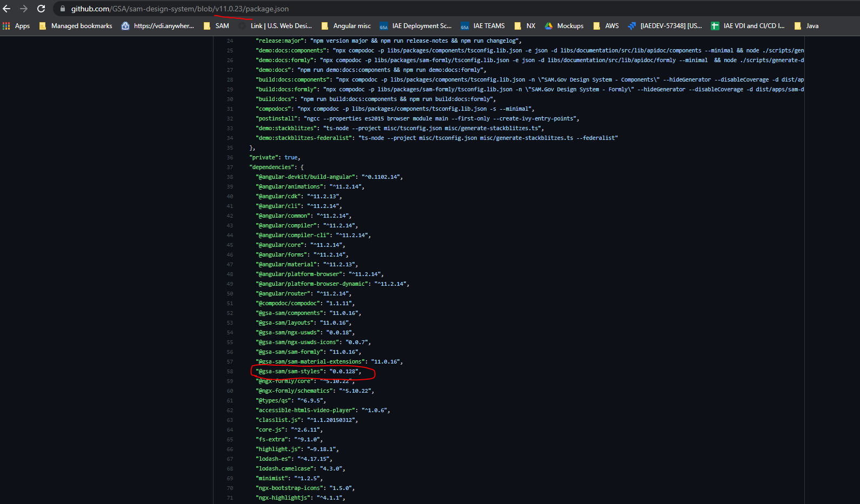Click the "@ngx-formly/schematics" dependency line
This screenshot has height=504, width=860.
tap(315, 391)
